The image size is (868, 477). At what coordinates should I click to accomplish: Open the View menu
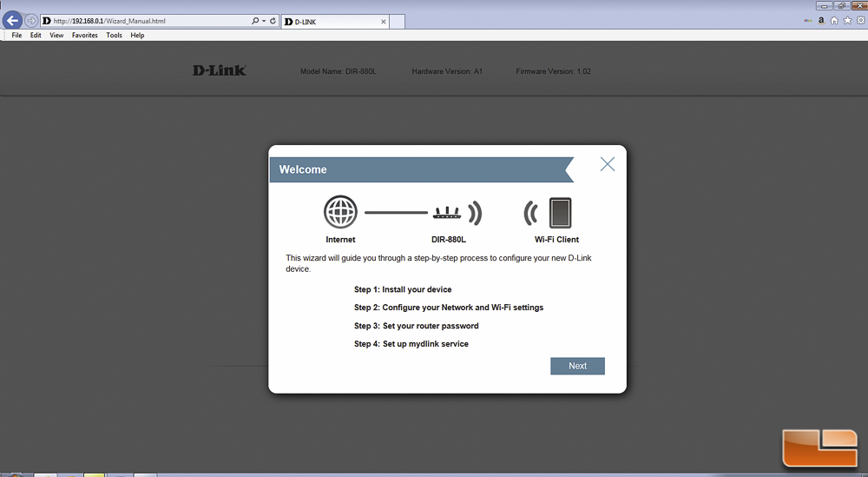coord(56,35)
